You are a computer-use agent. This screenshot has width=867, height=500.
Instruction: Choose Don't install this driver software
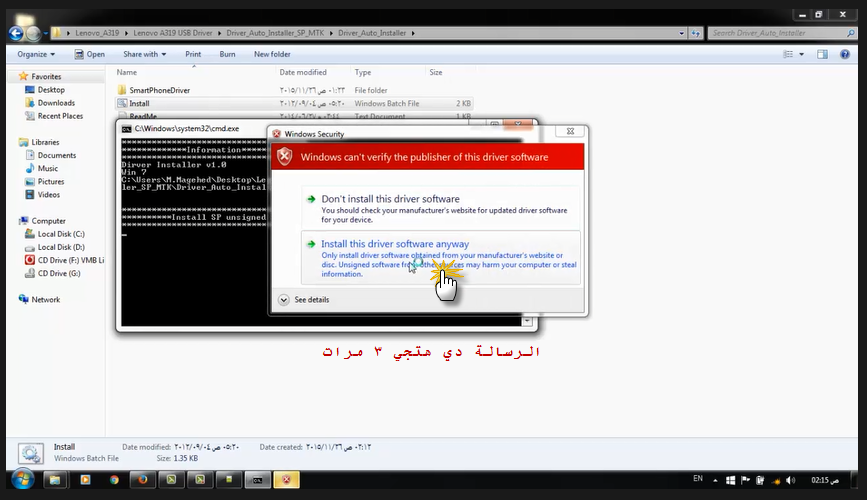point(441,208)
